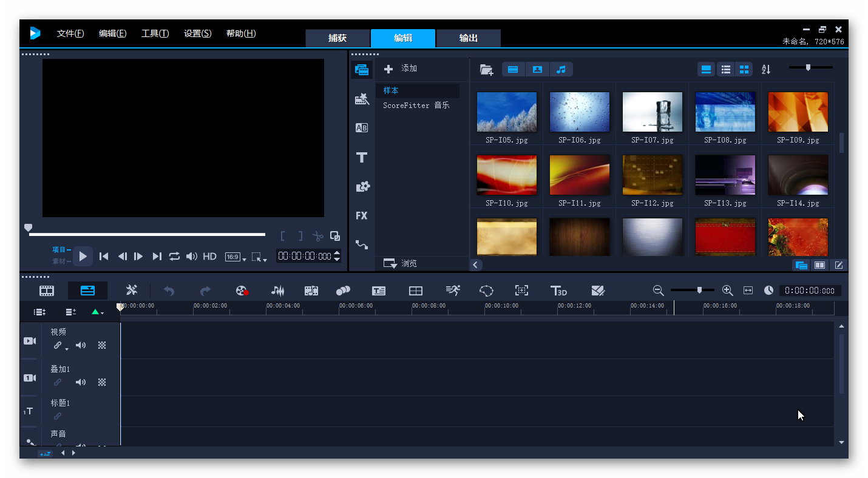
Task: Switch to storyboard view in the timeline toolbar
Action: 47,291
